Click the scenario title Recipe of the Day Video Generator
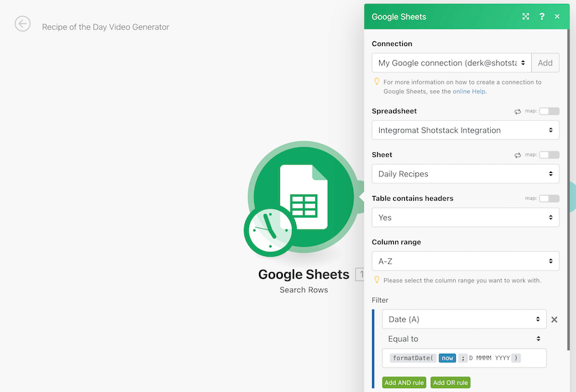 (105, 27)
